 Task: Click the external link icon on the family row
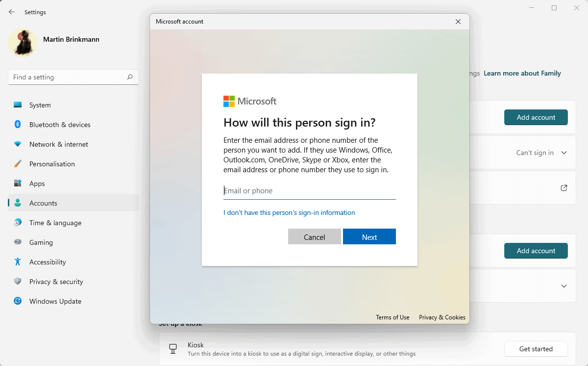(564, 188)
